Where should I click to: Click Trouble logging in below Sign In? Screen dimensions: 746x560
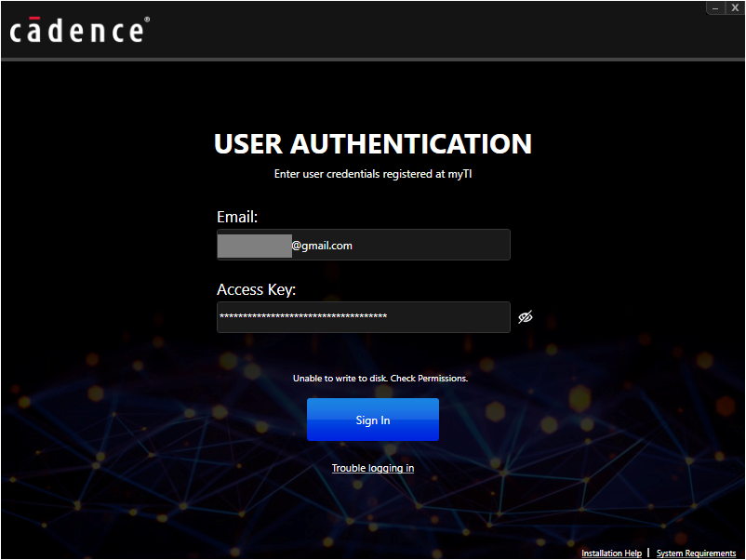(372, 468)
